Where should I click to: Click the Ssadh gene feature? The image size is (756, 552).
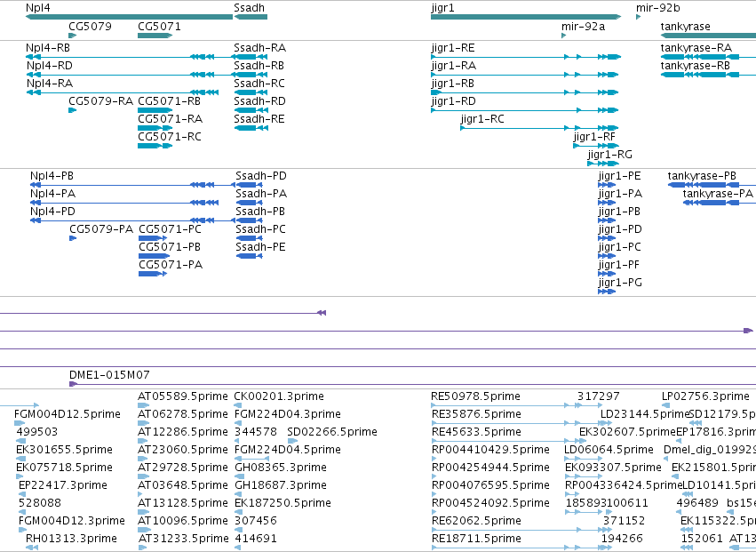coord(251,17)
